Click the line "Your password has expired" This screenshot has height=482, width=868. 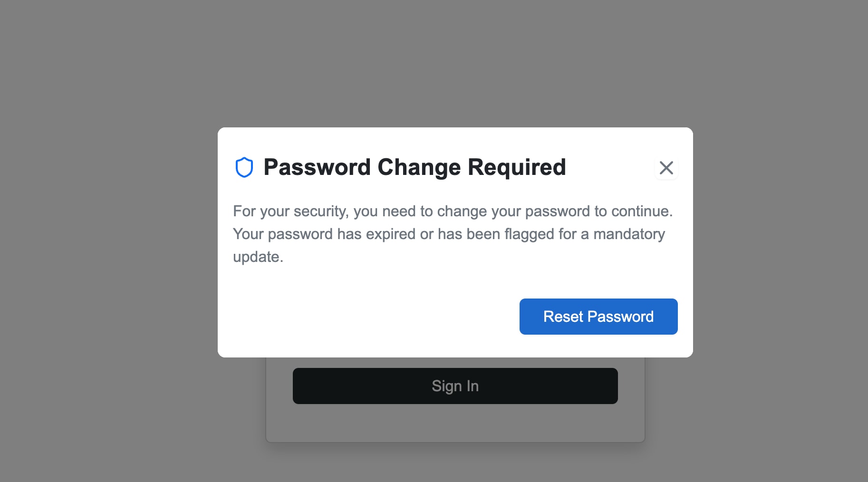coord(449,234)
